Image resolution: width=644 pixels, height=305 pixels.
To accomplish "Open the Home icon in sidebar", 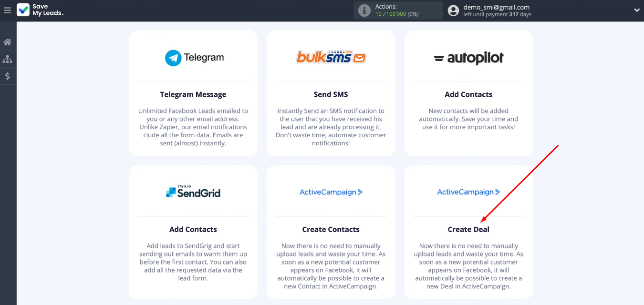I will click(x=7, y=42).
